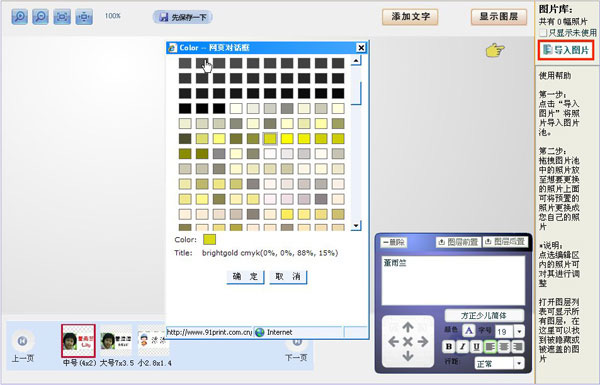Toggle bold text formatting
Screen dimensions: 600x385
pos(449,347)
